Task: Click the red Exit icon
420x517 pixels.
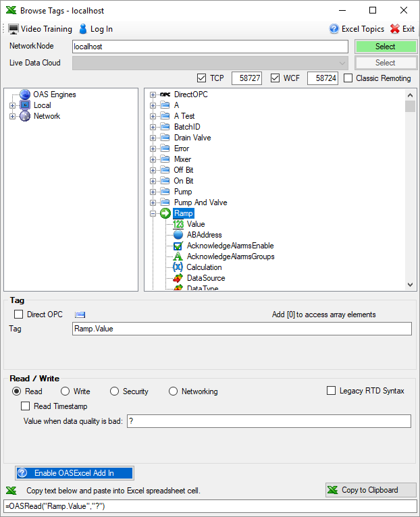Action: (x=395, y=29)
